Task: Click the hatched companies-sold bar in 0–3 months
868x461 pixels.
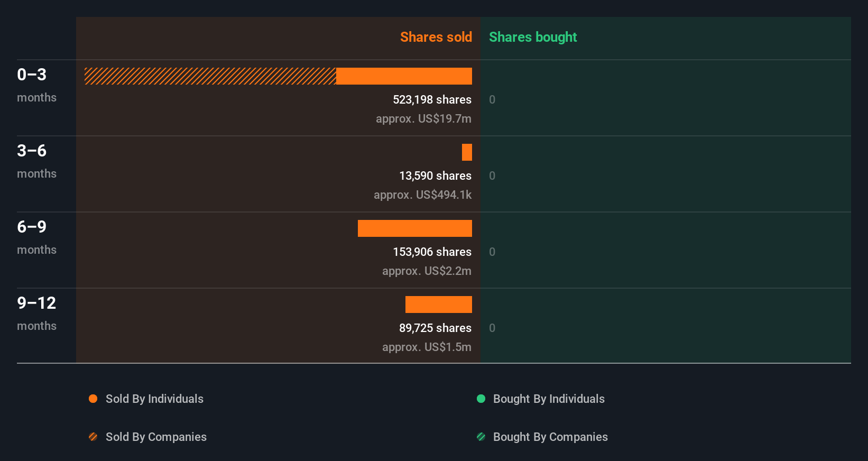Action: 210,76
